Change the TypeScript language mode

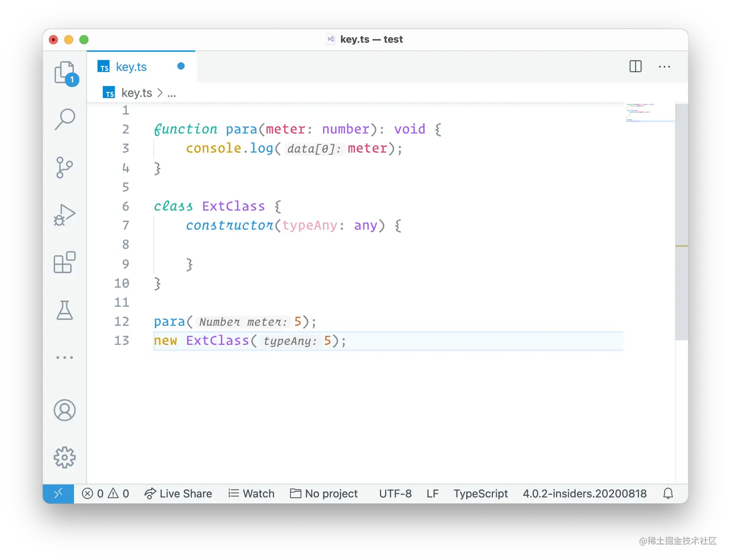coord(481,493)
